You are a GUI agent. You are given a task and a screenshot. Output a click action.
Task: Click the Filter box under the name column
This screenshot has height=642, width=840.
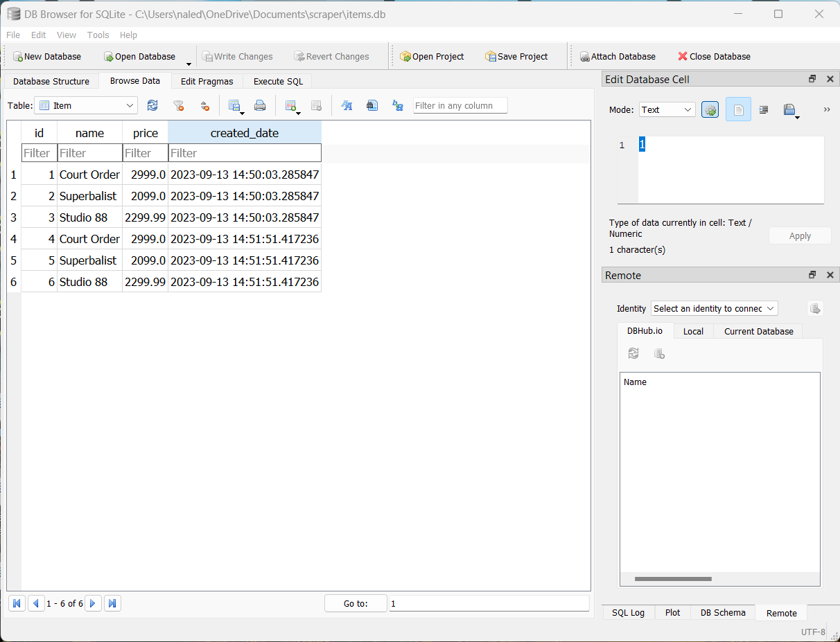(89, 153)
